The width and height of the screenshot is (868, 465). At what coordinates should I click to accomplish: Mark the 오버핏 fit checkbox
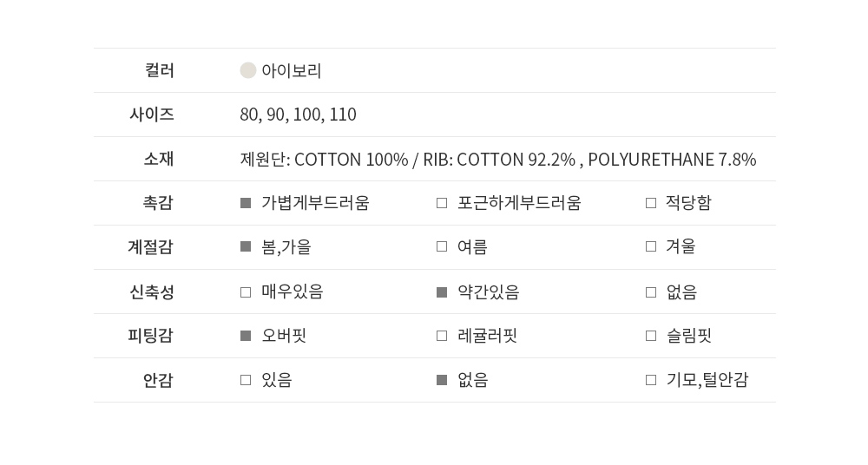(246, 336)
